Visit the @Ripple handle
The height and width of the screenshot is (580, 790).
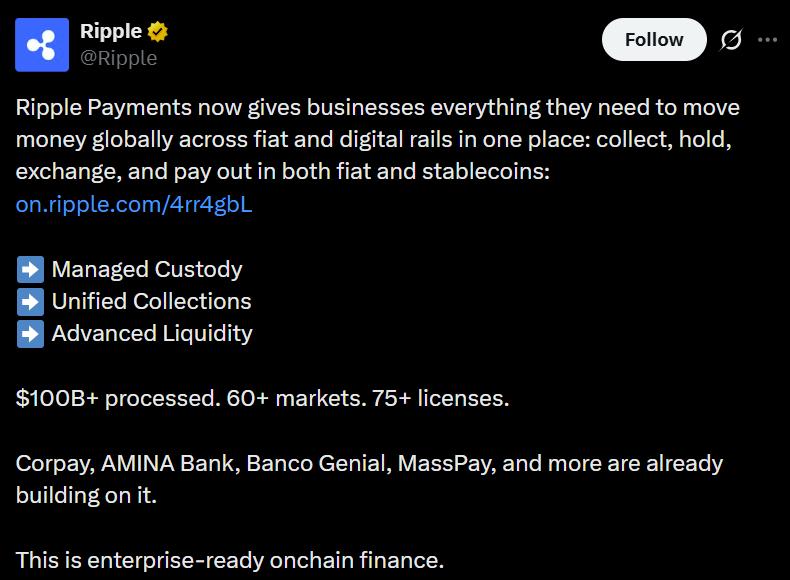(x=118, y=58)
